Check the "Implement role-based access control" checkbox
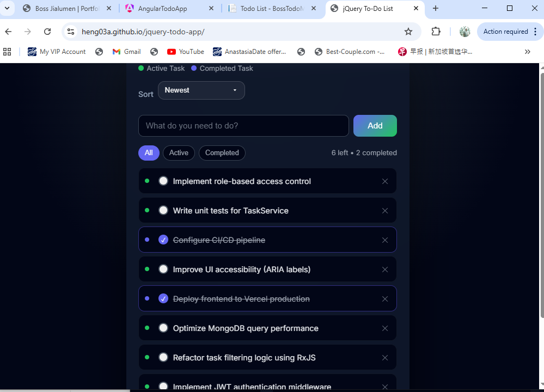This screenshot has width=544, height=392. point(163,181)
